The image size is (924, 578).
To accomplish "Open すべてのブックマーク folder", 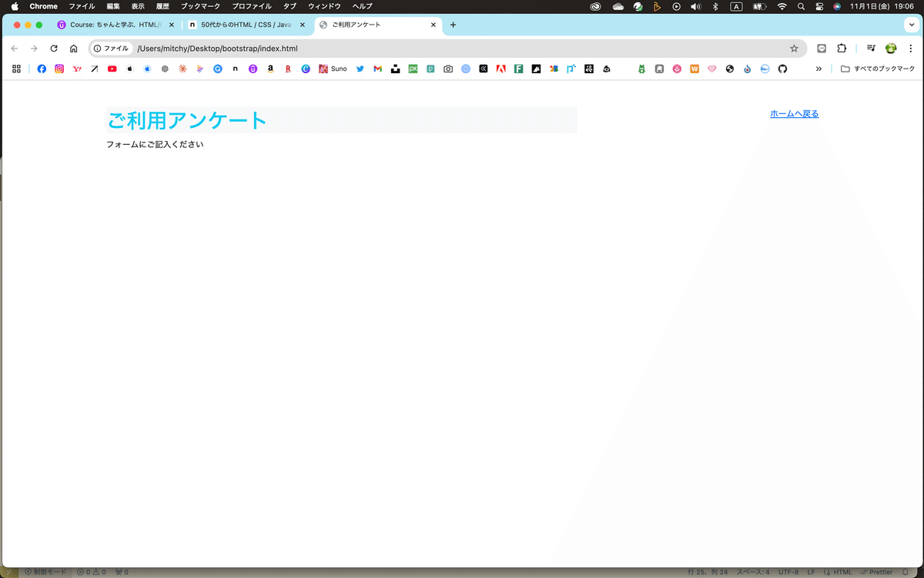I will 878,69.
